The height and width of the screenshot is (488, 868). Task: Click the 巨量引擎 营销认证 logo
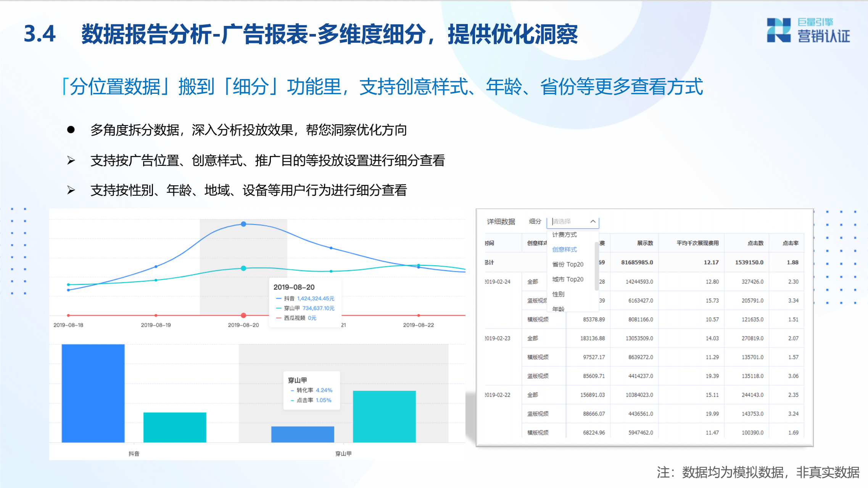click(808, 30)
